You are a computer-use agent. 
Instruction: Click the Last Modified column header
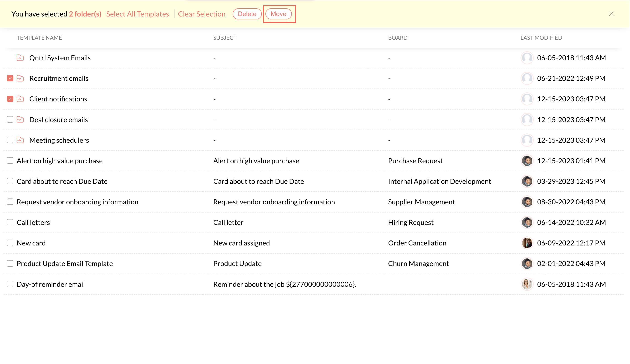(x=541, y=38)
